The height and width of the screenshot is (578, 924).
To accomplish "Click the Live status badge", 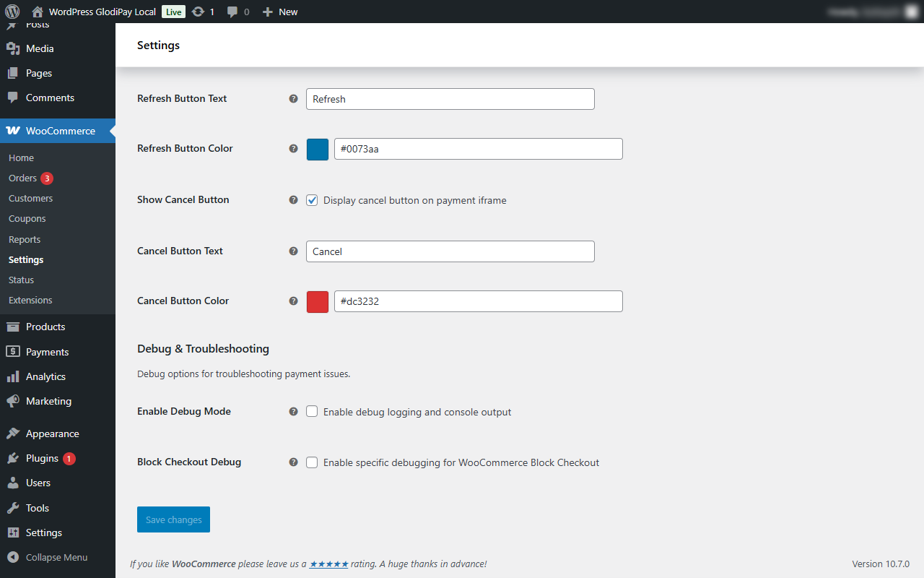I will click(x=173, y=12).
